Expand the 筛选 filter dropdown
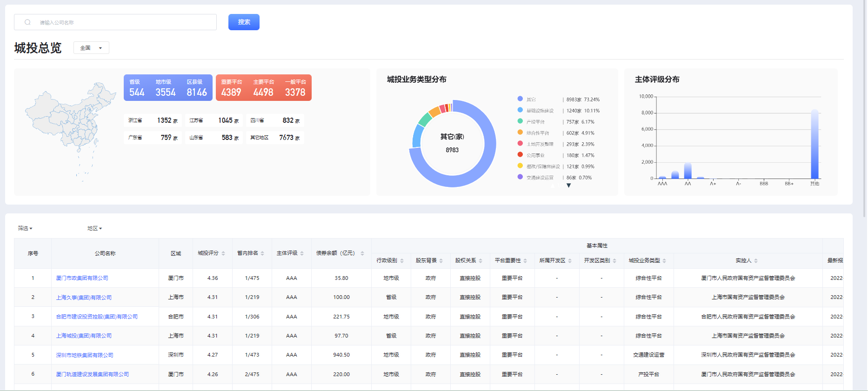Viewport: 868px width, 391px height. pos(25,228)
